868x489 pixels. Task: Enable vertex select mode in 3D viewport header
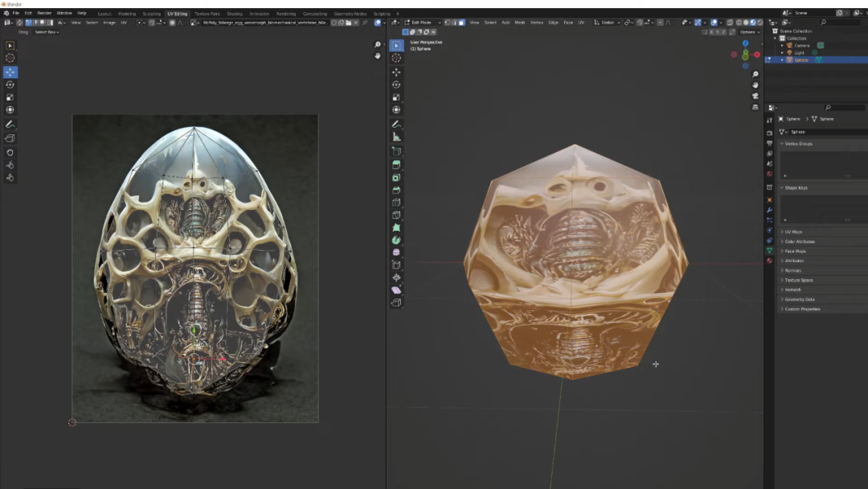[448, 22]
